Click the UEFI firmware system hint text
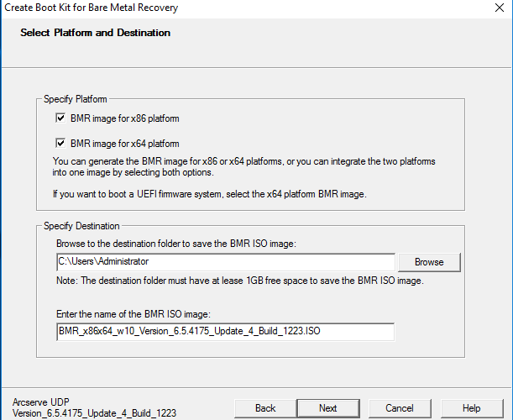The width and height of the screenshot is (513, 420). [x=209, y=194]
